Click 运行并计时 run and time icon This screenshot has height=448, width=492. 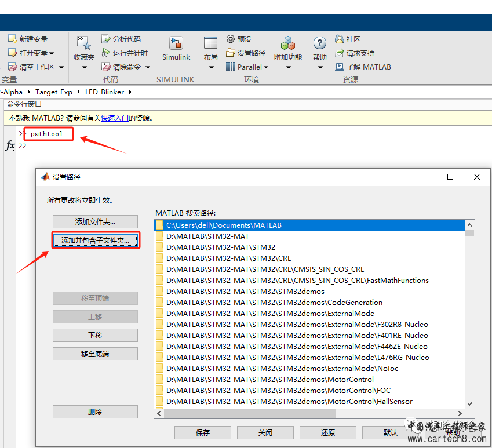pyautogui.click(x=106, y=53)
